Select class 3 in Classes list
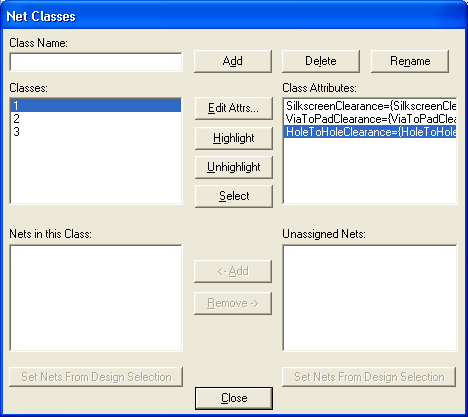This screenshot has height=417, width=468. (96, 132)
